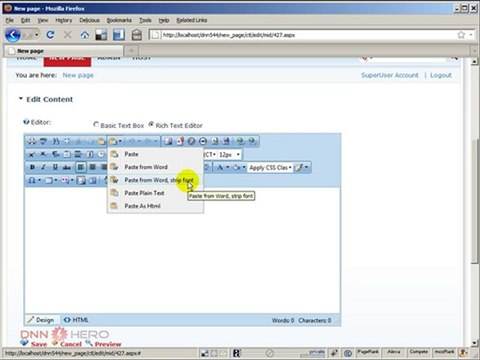
Task: Click the Editor help question icon
Action: click(26, 122)
